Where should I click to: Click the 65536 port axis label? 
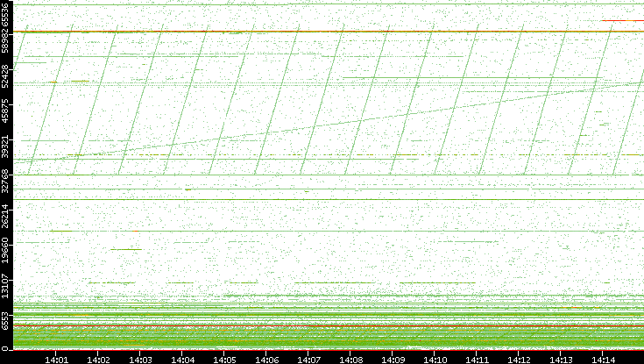point(5,13)
